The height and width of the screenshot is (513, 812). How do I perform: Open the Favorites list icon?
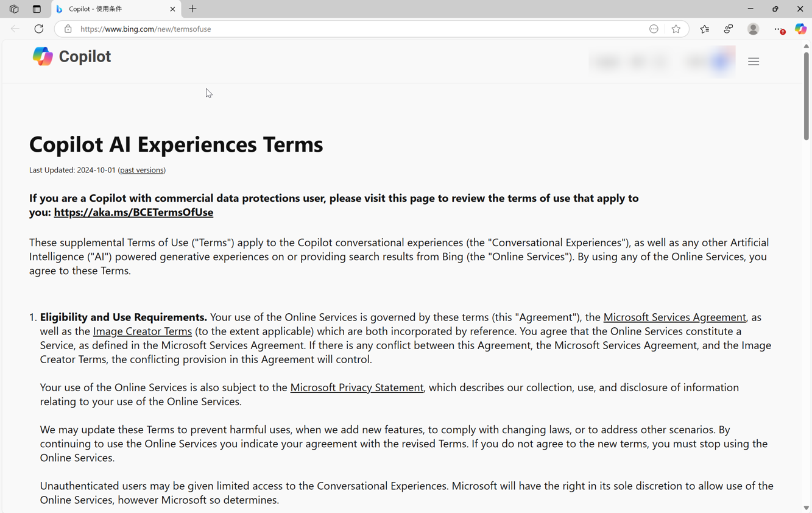click(705, 29)
